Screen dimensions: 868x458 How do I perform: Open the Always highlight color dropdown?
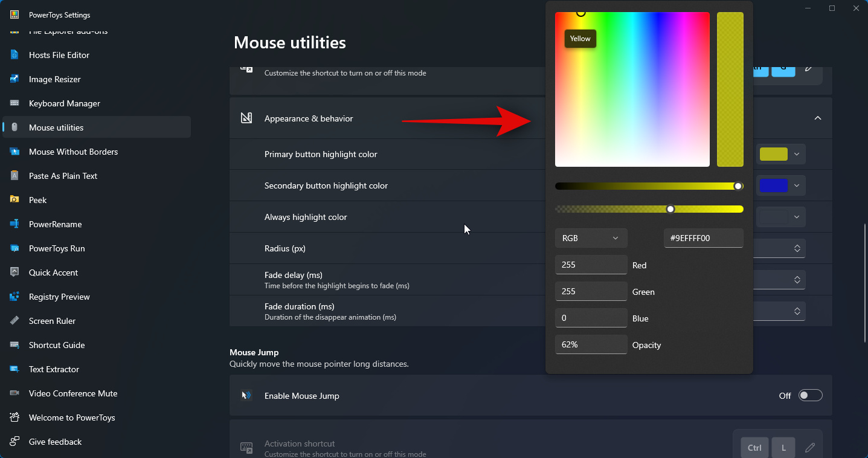click(x=780, y=217)
